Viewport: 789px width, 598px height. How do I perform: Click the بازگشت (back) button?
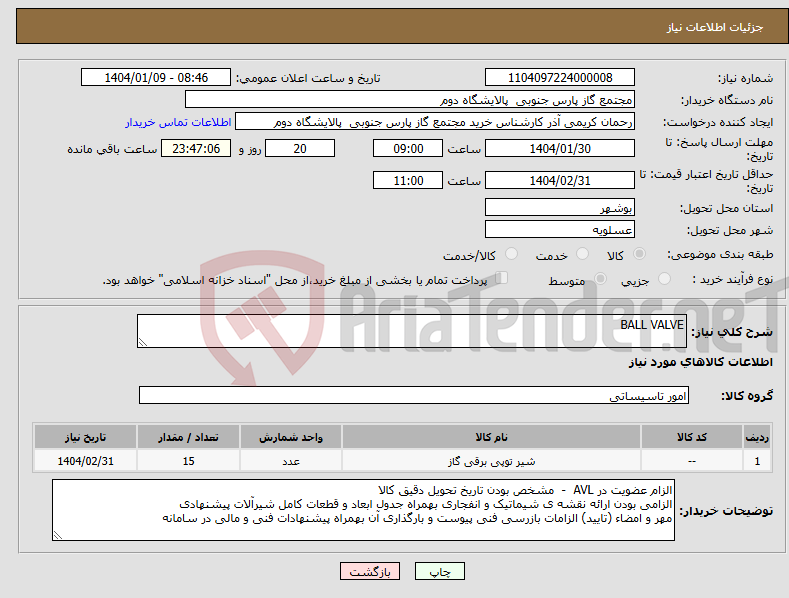click(370, 572)
